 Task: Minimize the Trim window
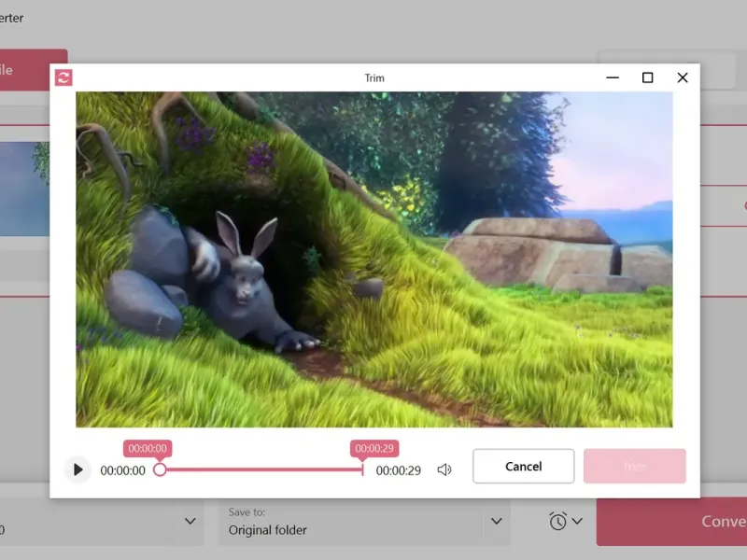click(613, 77)
